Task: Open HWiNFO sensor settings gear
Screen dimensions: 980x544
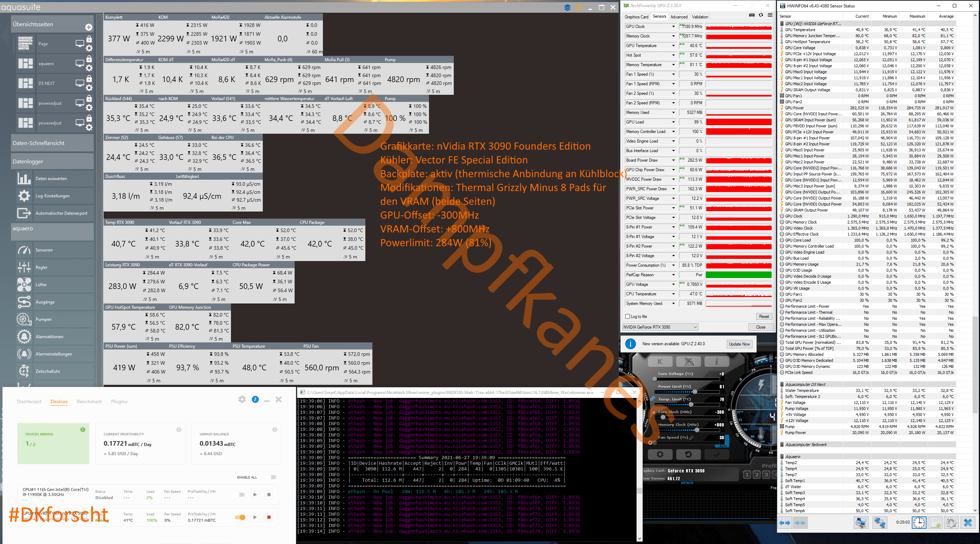Action: [951, 523]
